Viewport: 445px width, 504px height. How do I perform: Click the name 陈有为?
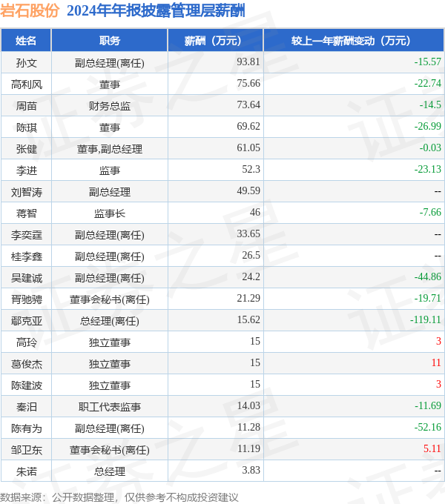pos(27,429)
